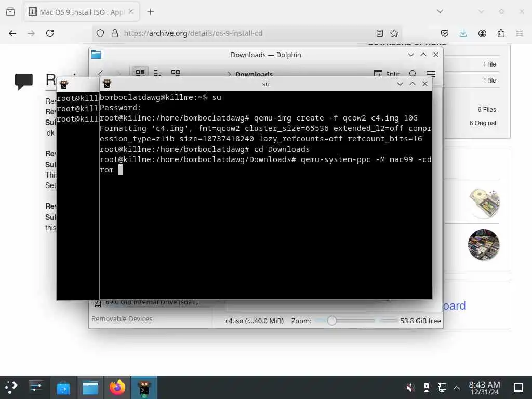532x399 pixels.
Task: Maximize the su terminal window
Action: tap(413, 84)
